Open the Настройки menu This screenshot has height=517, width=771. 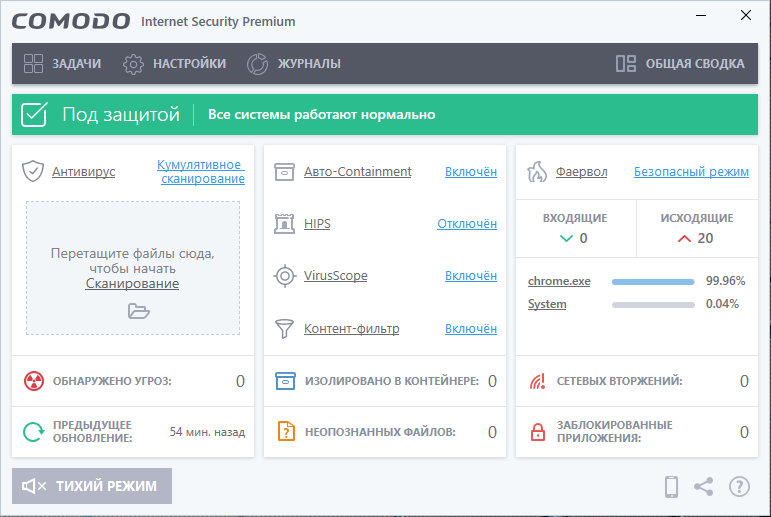point(175,64)
